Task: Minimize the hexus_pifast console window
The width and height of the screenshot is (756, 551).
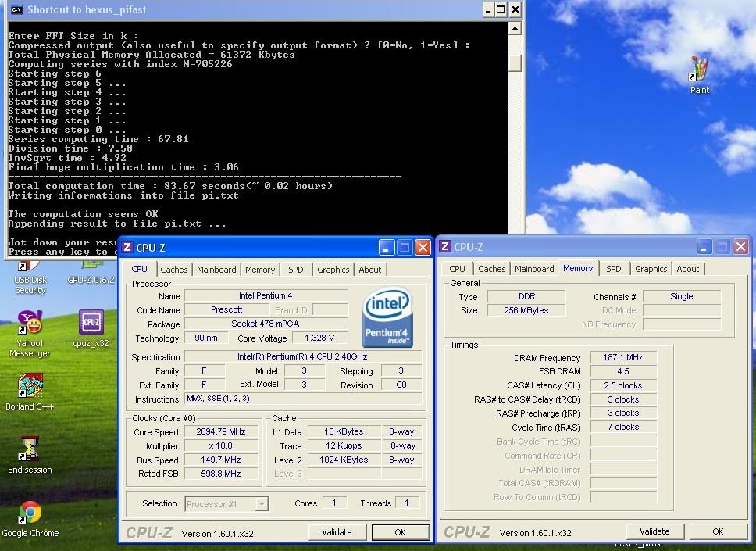Action: click(488, 9)
